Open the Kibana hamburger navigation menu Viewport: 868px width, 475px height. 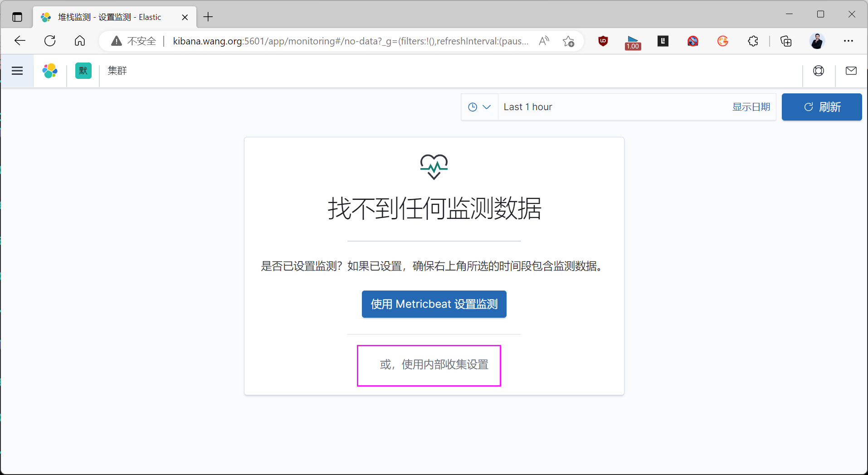point(17,71)
